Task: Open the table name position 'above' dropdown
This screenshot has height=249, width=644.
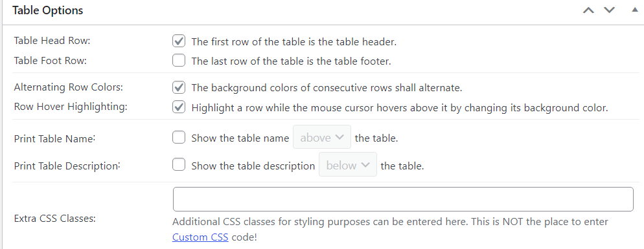Action: [x=322, y=137]
